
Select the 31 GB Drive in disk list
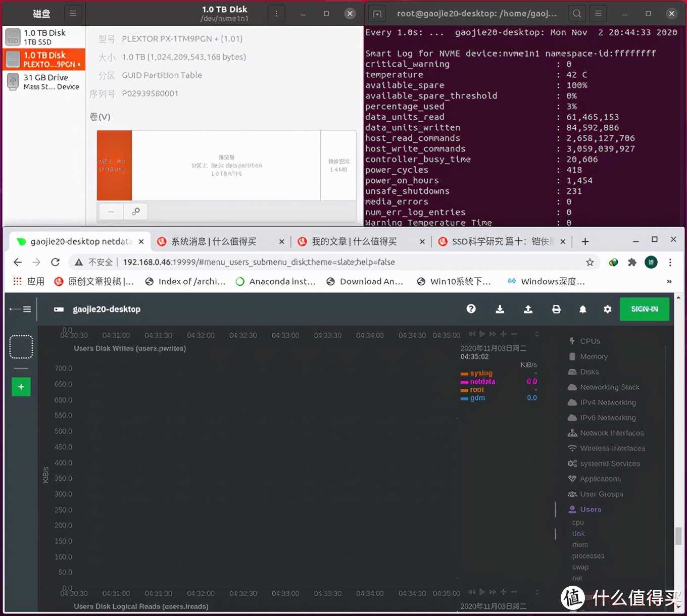[44, 81]
